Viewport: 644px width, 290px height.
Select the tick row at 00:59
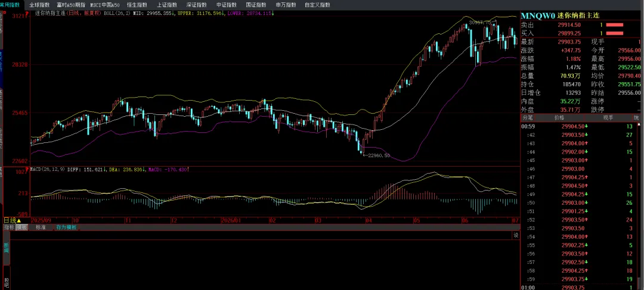pyautogui.click(x=580, y=126)
